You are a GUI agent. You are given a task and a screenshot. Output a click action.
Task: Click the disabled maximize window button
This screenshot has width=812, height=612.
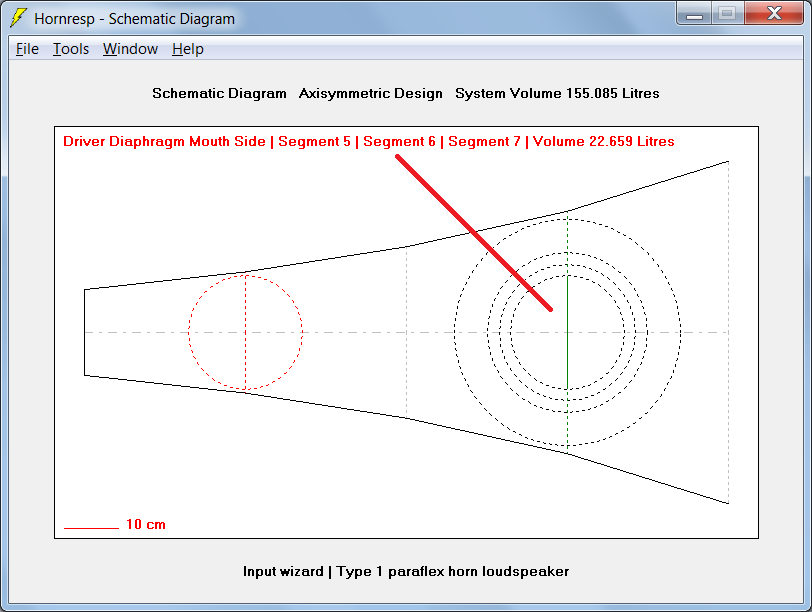[x=727, y=13]
